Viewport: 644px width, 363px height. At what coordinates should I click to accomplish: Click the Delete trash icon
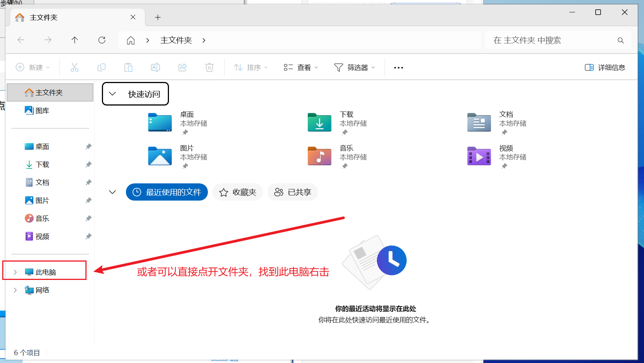point(209,67)
